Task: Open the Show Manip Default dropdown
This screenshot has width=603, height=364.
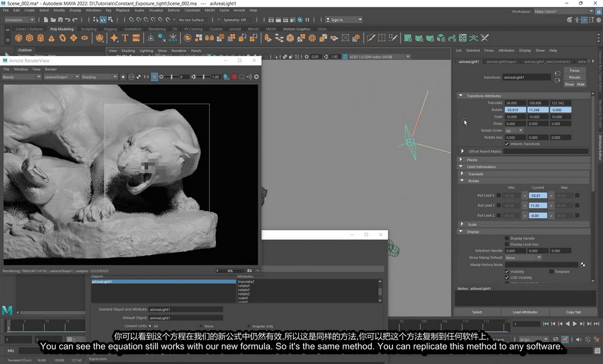Action: tap(523, 257)
